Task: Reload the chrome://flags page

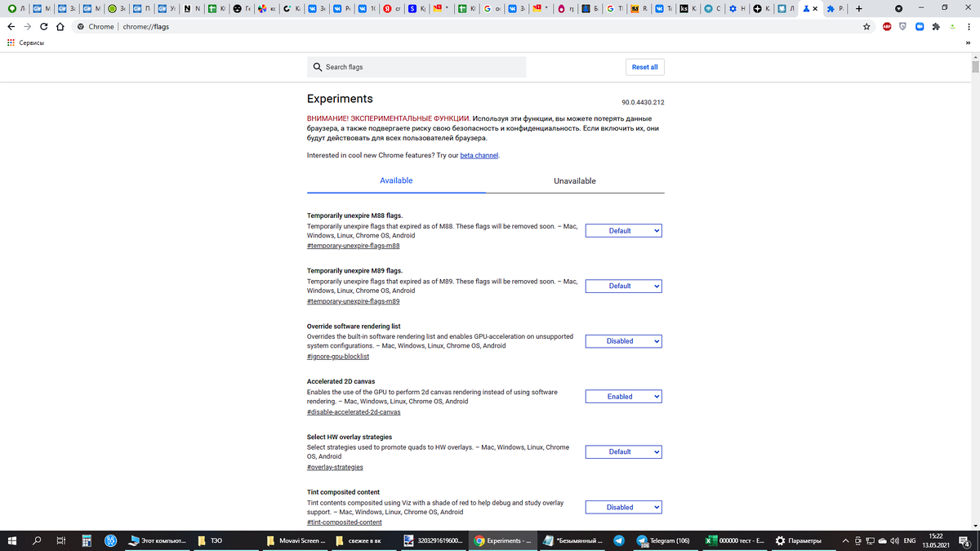Action: tap(42, 25)
